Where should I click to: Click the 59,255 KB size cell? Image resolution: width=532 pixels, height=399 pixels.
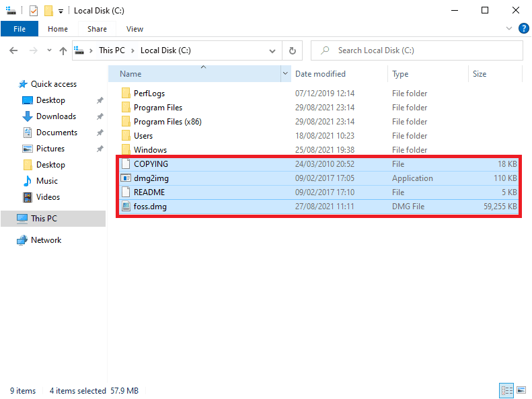500,207
